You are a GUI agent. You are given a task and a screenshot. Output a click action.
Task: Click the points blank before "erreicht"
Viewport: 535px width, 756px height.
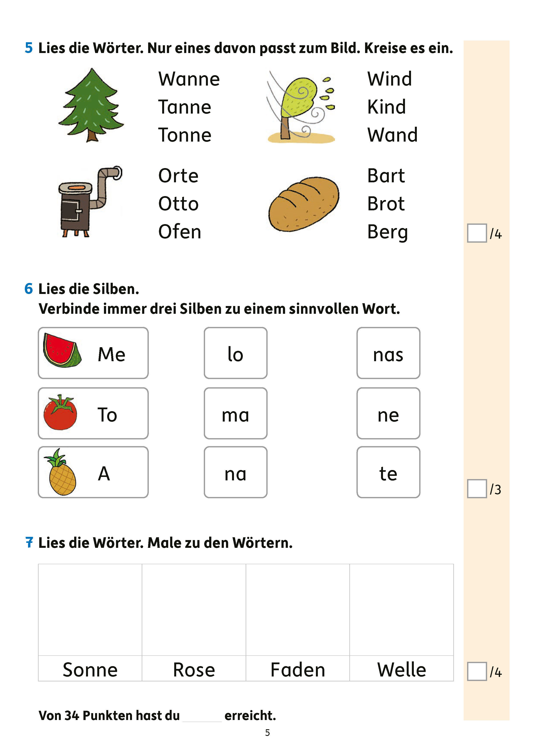[202, 717]
